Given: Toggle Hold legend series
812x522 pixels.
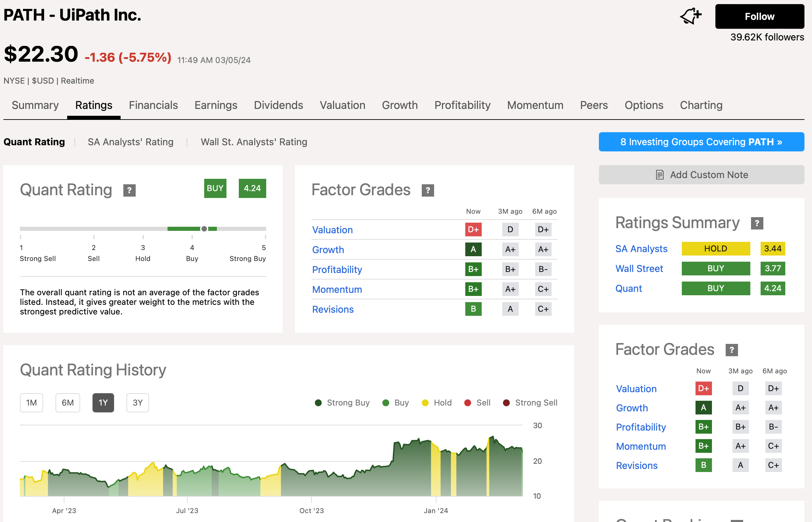Looking at the screenshot, I should (437, 403).
